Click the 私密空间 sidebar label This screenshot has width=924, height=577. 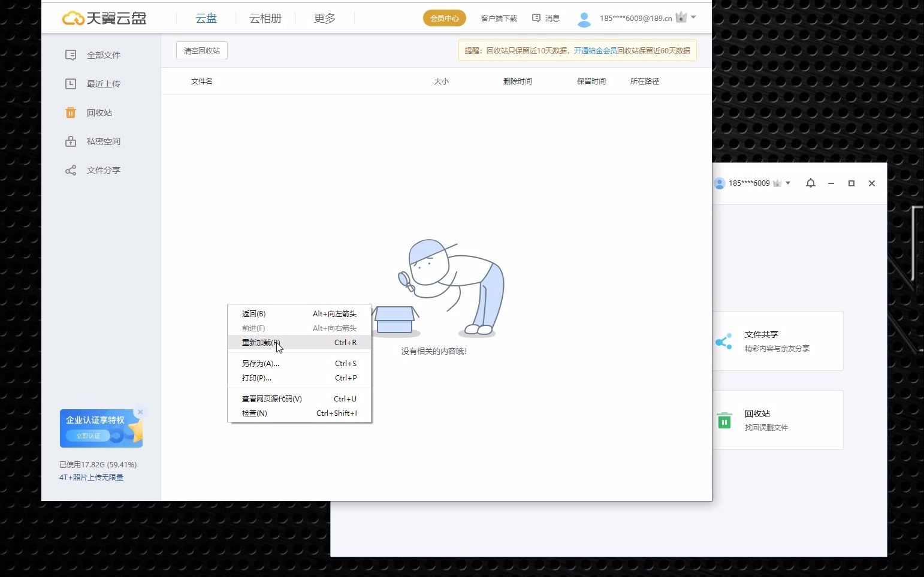point(104,141)
